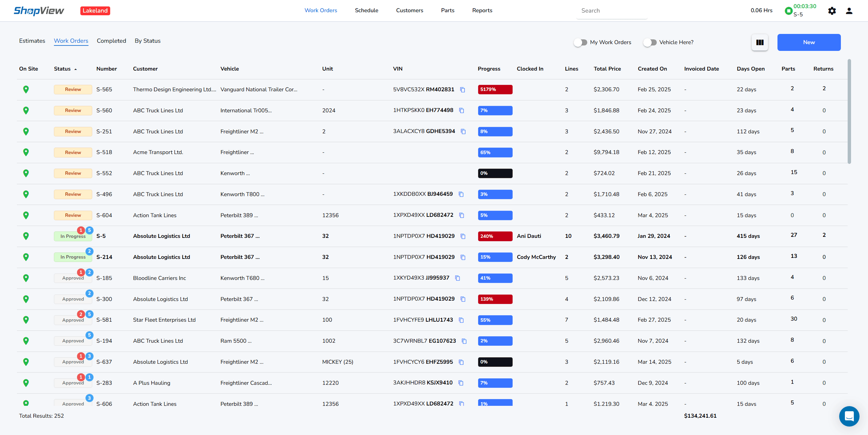868x435 pixels.
Task: Click the Lakeland location badge
Action: 95,11
